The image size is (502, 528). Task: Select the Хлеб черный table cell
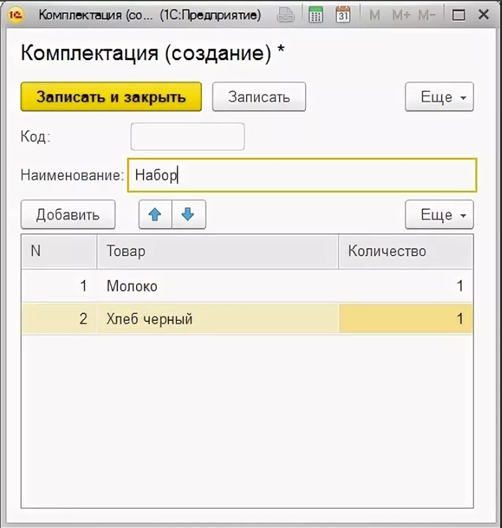[x=217, y=319]
